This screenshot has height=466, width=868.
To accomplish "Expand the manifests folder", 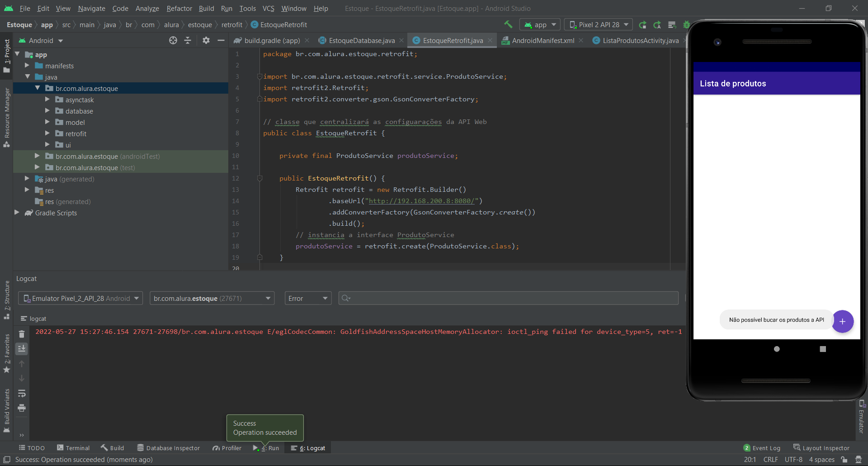I will pyautogui.click(x=27, y=66).
